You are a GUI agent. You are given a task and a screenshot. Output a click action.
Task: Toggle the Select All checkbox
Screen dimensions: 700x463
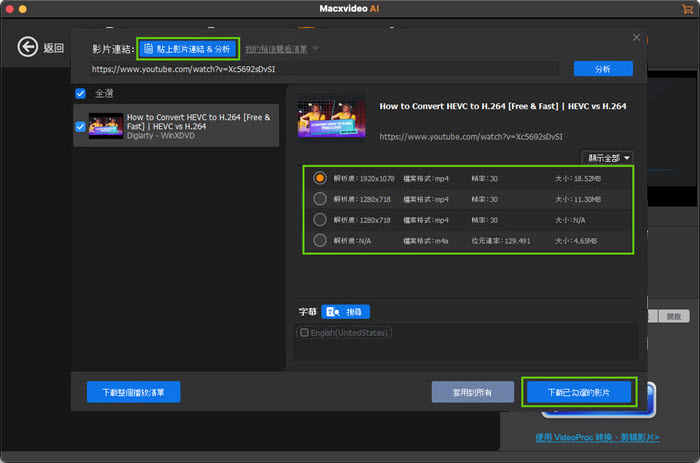tap(80, 93)
